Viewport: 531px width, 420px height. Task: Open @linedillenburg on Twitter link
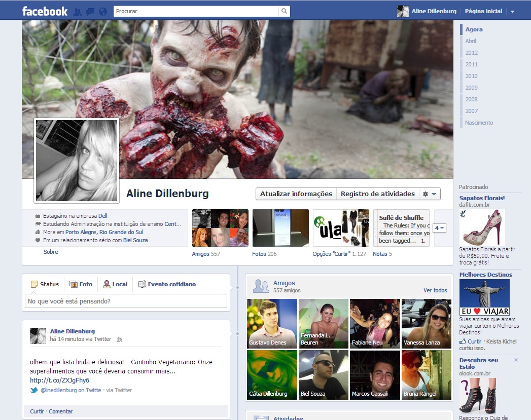[71, 390]
